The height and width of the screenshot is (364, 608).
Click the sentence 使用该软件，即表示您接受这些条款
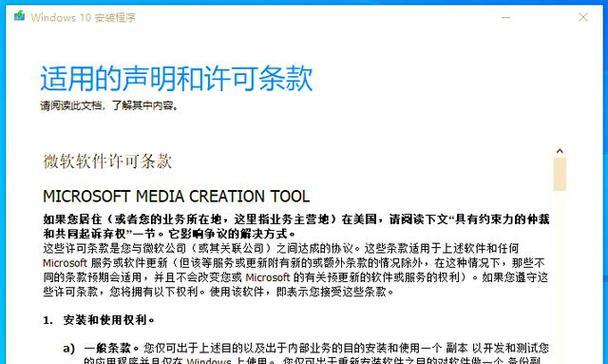301,292
